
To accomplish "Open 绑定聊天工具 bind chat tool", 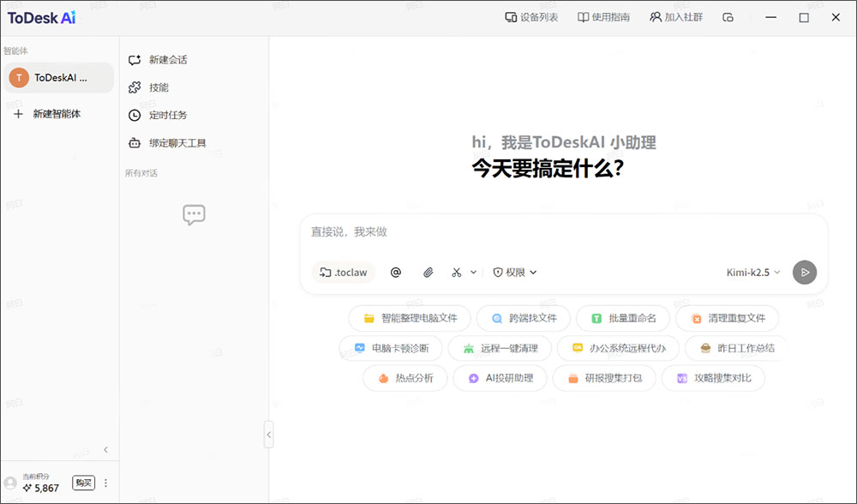I will click(x=167, y=143).
